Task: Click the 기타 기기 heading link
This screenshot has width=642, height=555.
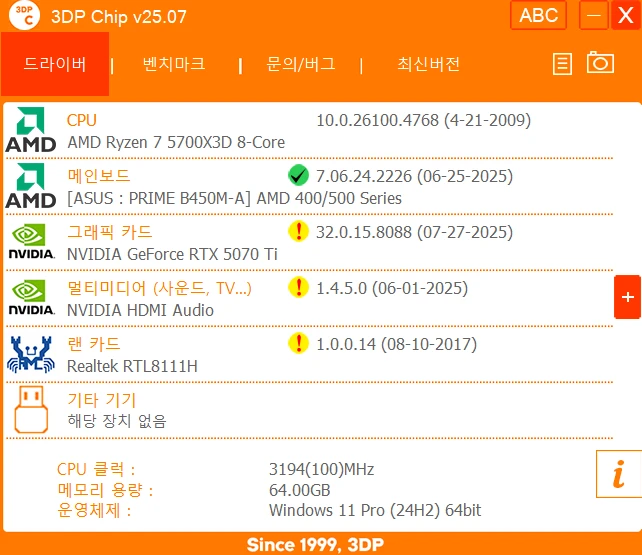Action: pos(102,400)
